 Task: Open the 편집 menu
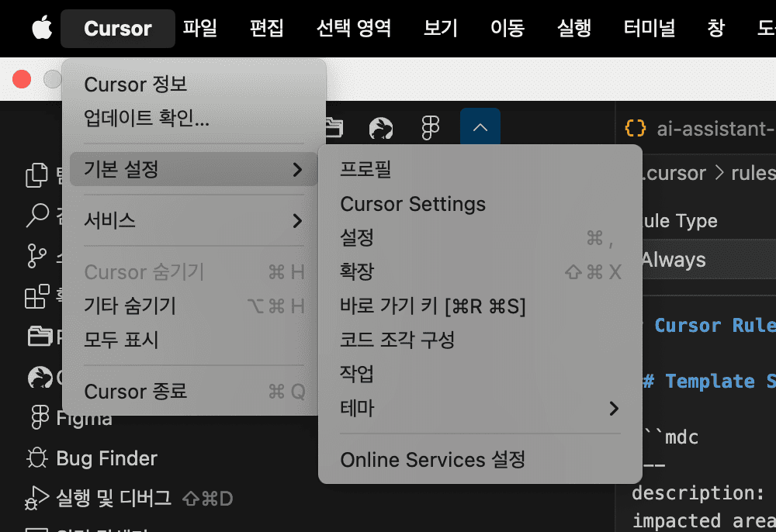point(266,28)
